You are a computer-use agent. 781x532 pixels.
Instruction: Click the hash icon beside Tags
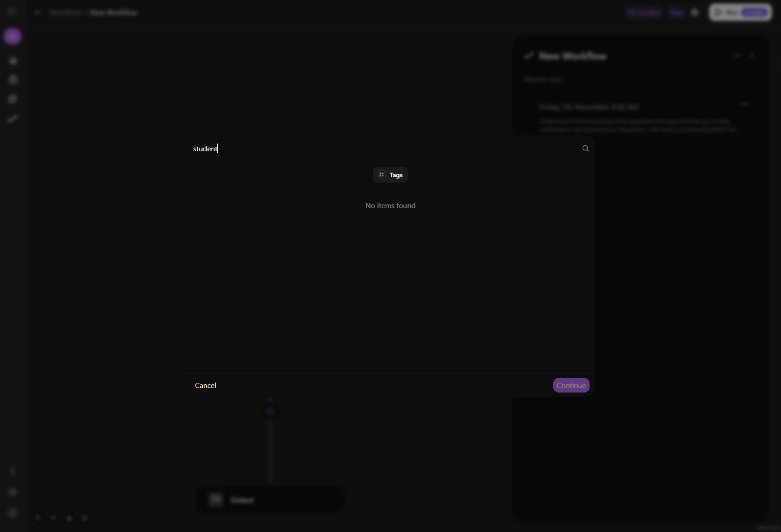point(381,175)
